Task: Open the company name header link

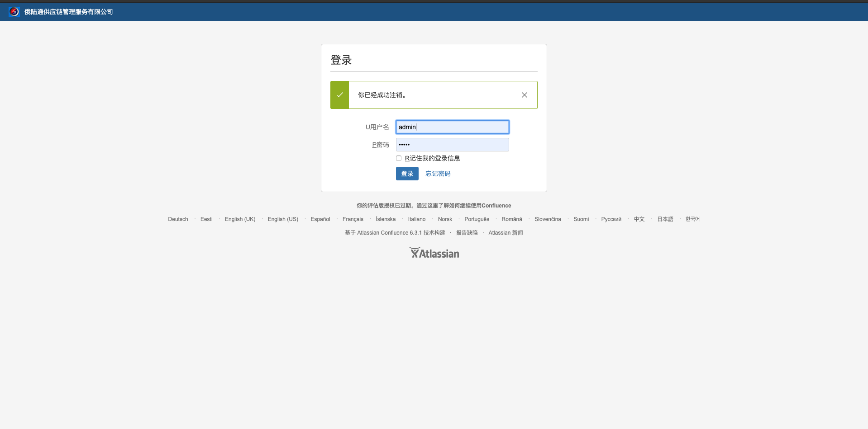Action: (69, 12)
